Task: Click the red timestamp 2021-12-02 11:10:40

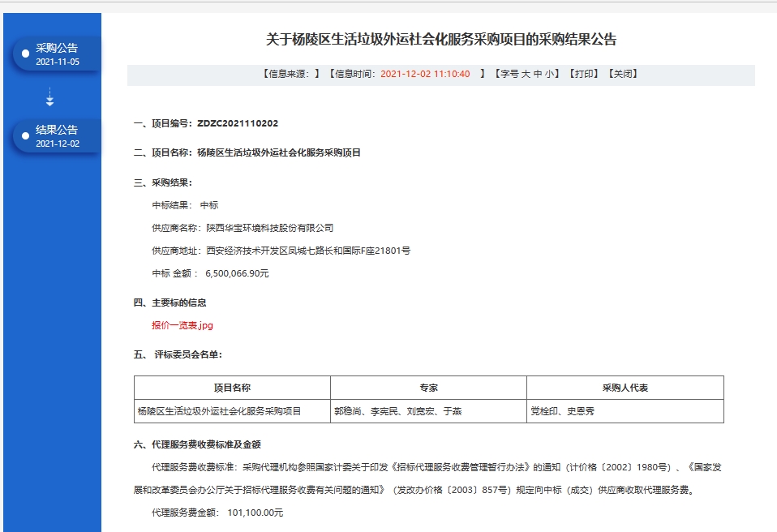Action: [x=425, y=74]
